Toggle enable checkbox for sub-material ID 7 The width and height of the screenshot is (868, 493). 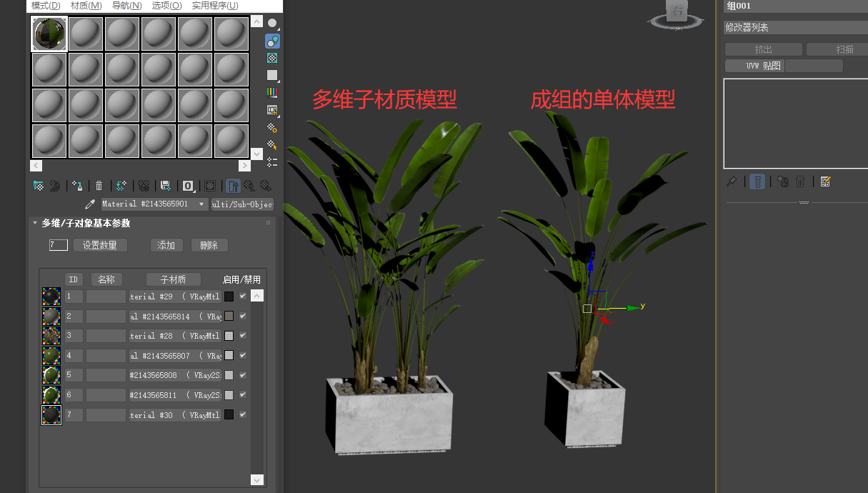(x=243, y=414)
